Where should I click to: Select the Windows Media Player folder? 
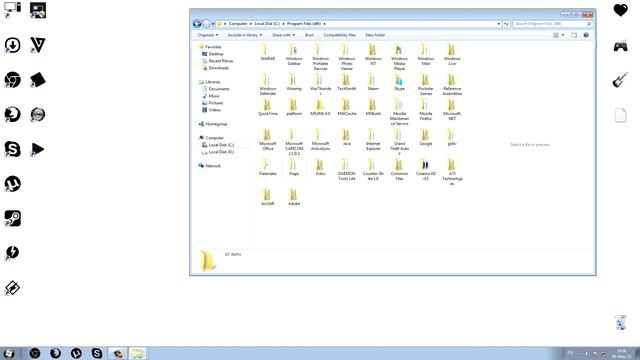[x=399, y=57]
